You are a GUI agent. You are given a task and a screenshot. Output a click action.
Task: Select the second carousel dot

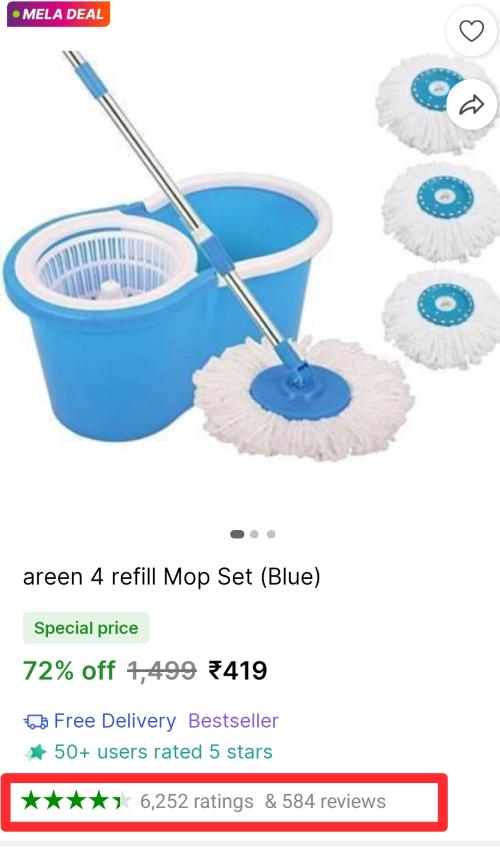click(254, 534)
